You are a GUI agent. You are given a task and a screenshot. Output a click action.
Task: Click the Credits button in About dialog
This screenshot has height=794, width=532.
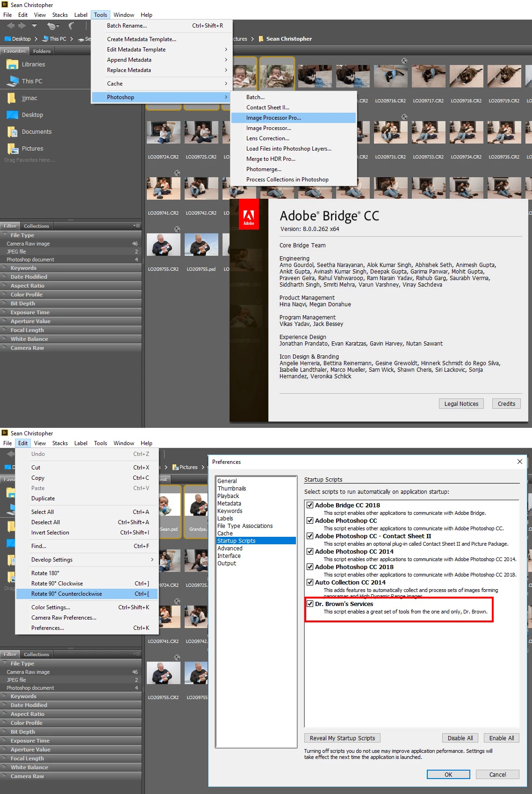tap(506, 404)
